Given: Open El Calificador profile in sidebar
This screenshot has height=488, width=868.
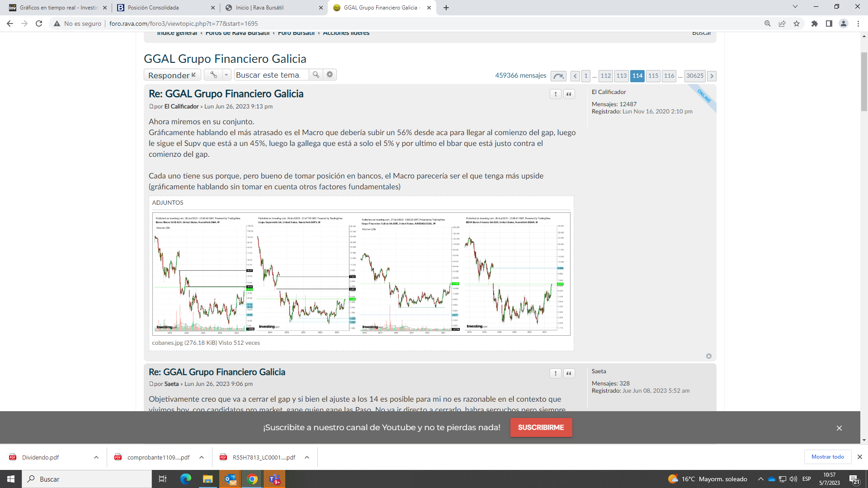Looking at the screenshot, I should click(x=609, y=92).
